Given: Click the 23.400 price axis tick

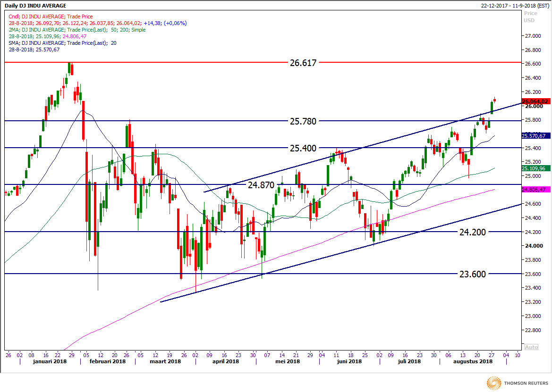Looking at the screenshot, I should pyautogui.click(x=533, y=288).
